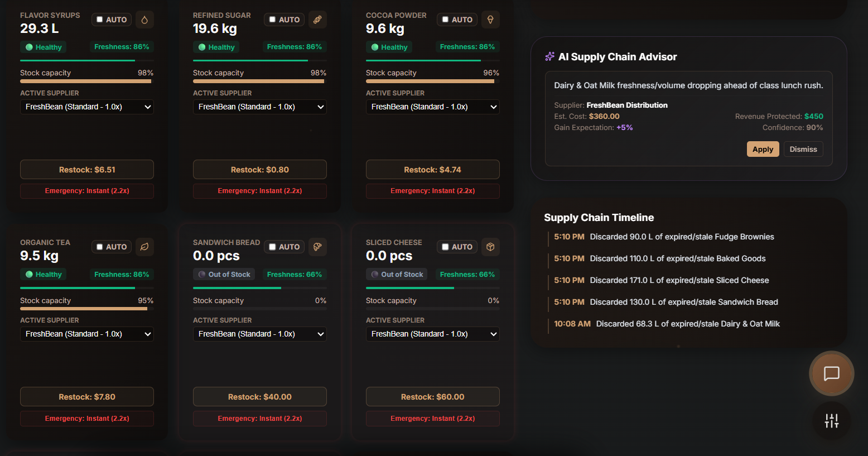The height and width of the screenshot is (456, 868).
Task: Open Sliced Cheese active supplier dropdown
Action: pos(433,334)
